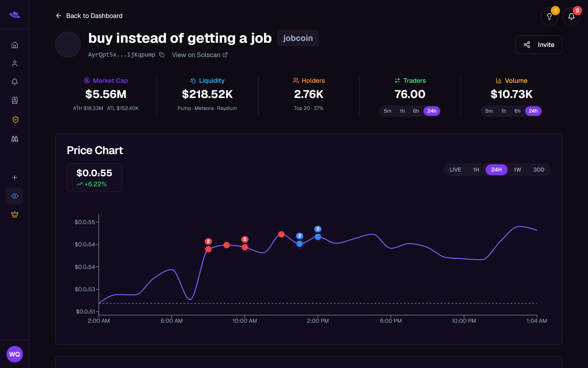588x368 pixels.
Task: Click the ATH $18.33M text
Action: 88,108
